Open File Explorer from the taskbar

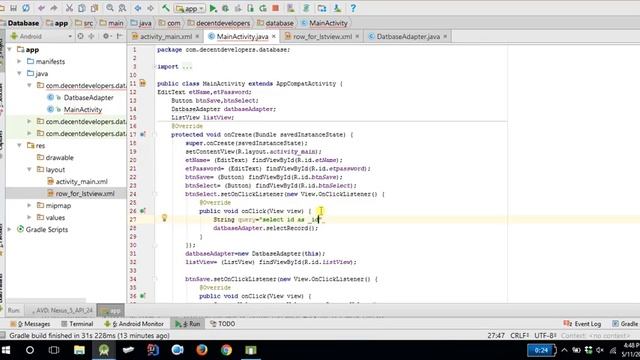79,350
